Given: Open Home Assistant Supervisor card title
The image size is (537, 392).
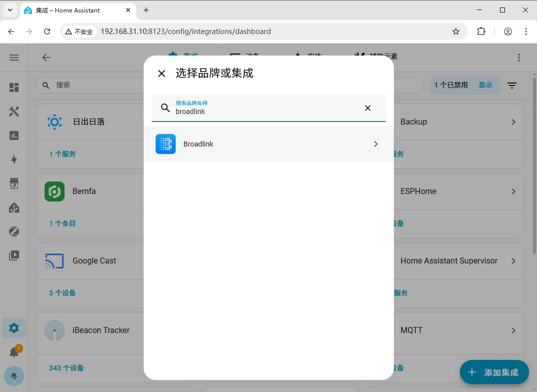Looking at the screenshot, I should point(449,261).
